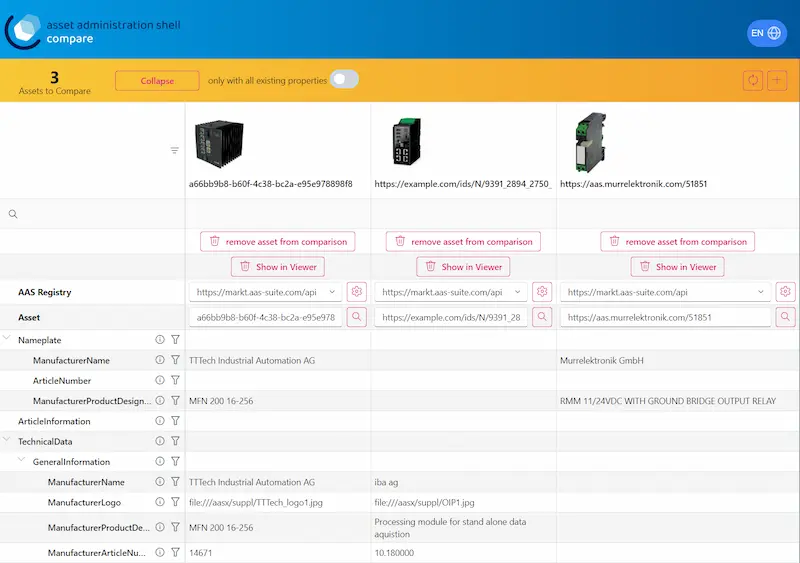800x563 pixels.
Task: Click the add asset plus icon
Action: [777, 81]
